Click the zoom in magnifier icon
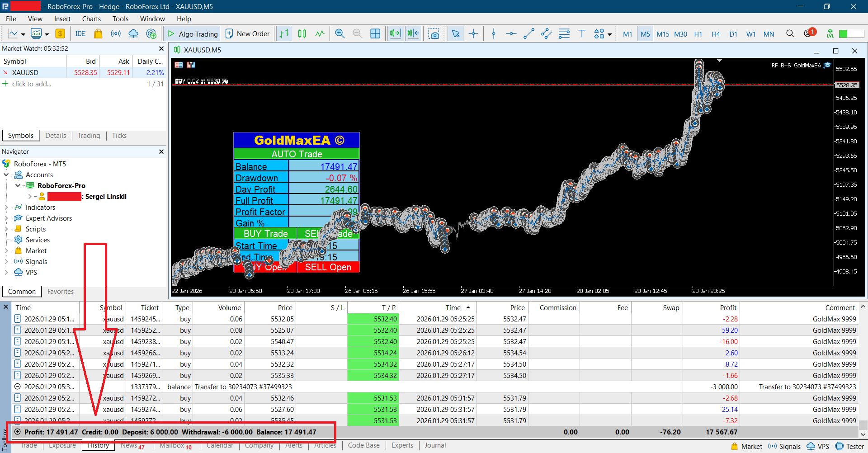Image resolution: width=868 pixels, height=453 pixels. [340, 34]
